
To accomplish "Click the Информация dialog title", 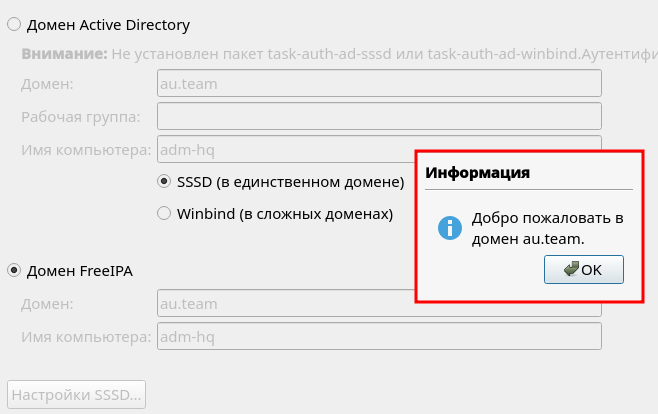I will [x=478, y=173].
